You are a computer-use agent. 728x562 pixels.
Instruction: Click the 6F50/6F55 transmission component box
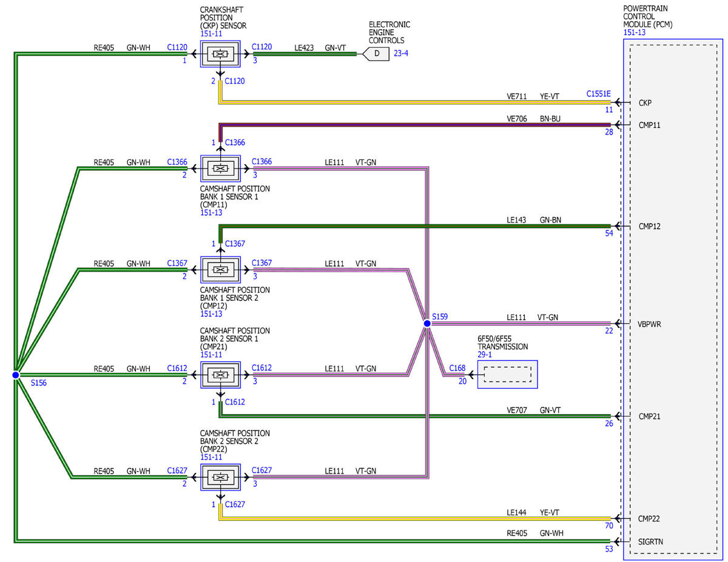click(507, 375)
